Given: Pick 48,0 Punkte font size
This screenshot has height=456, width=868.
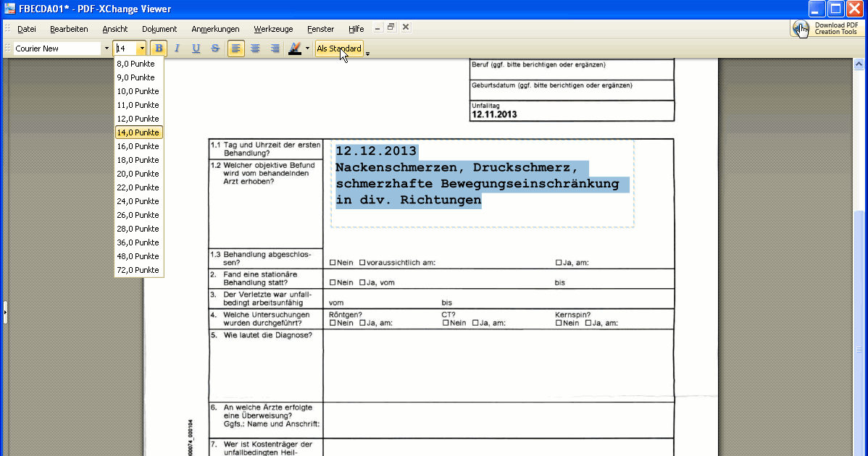Looking at the screenshot, I should pyautogui.click(x=138, y=256).
